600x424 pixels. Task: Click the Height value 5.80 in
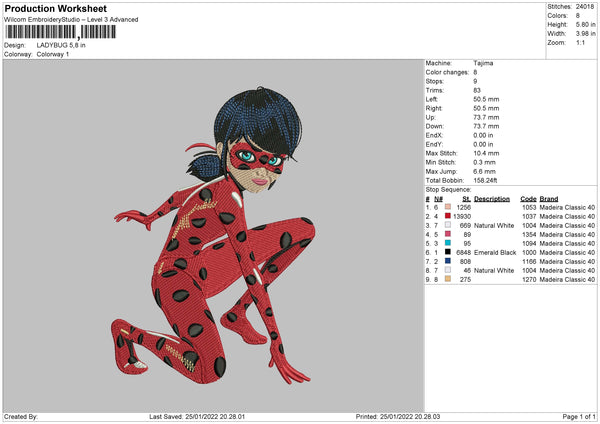tap(585, 24)
